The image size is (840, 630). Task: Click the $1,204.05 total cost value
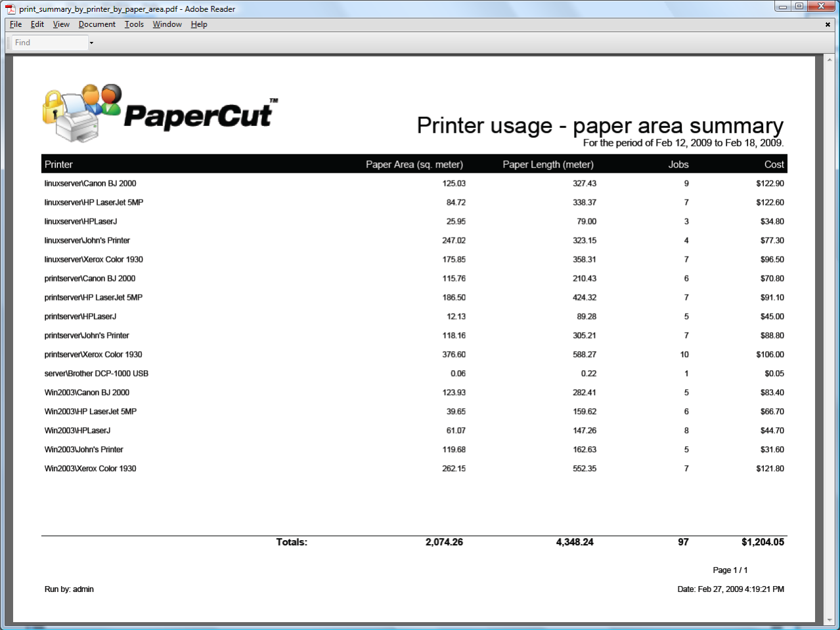click(763, 542)
